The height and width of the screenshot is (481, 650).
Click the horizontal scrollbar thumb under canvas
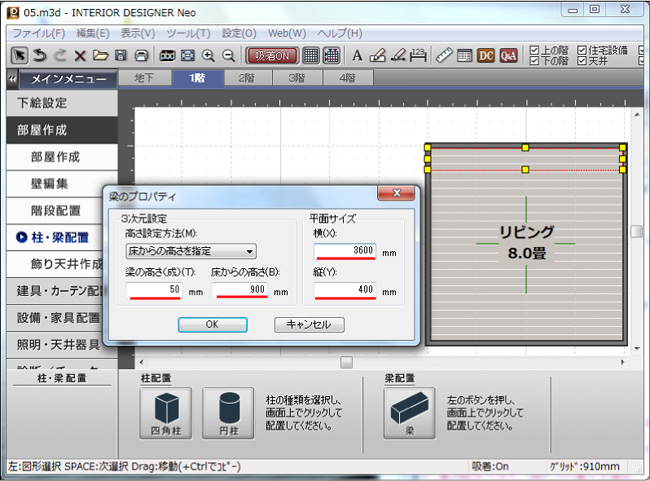[x=346, y=361]
